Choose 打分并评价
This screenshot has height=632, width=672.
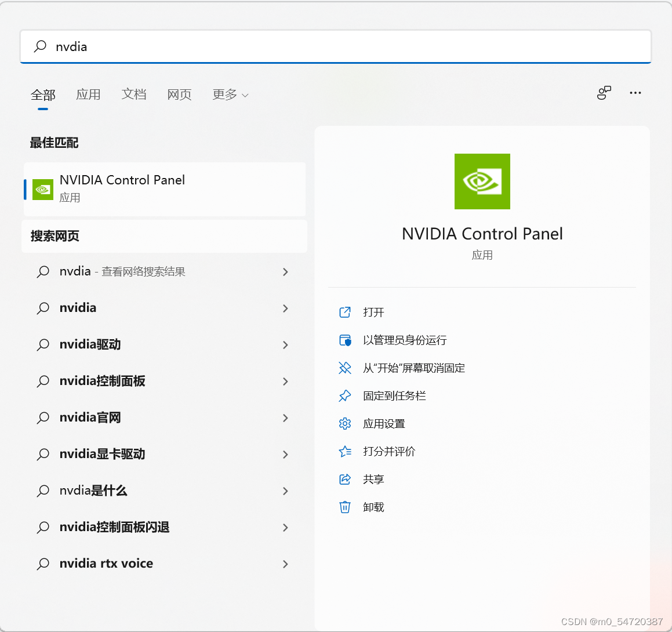[x=389, y=452]
